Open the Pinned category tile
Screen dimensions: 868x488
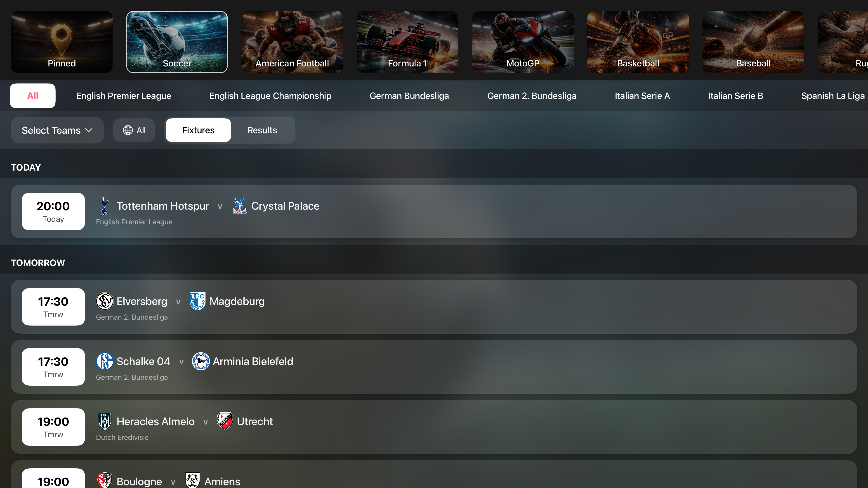(62, 42)
